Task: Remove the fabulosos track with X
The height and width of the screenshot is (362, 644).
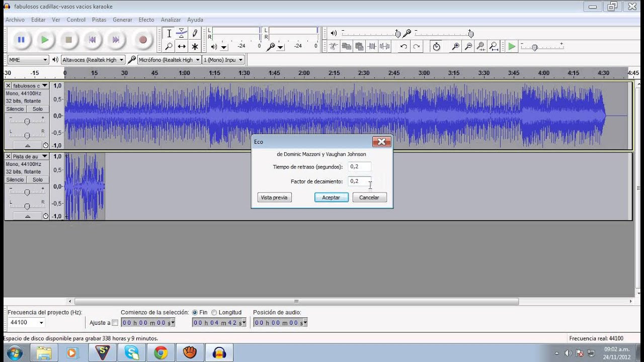Action: click(x=8, y=85)
